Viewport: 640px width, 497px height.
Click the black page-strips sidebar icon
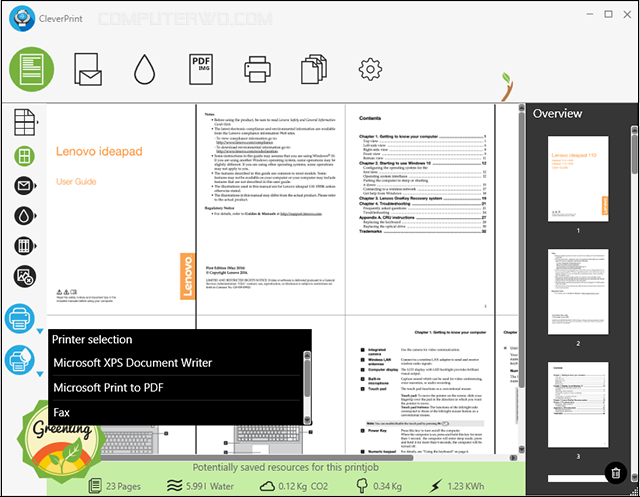coord(24,246)
